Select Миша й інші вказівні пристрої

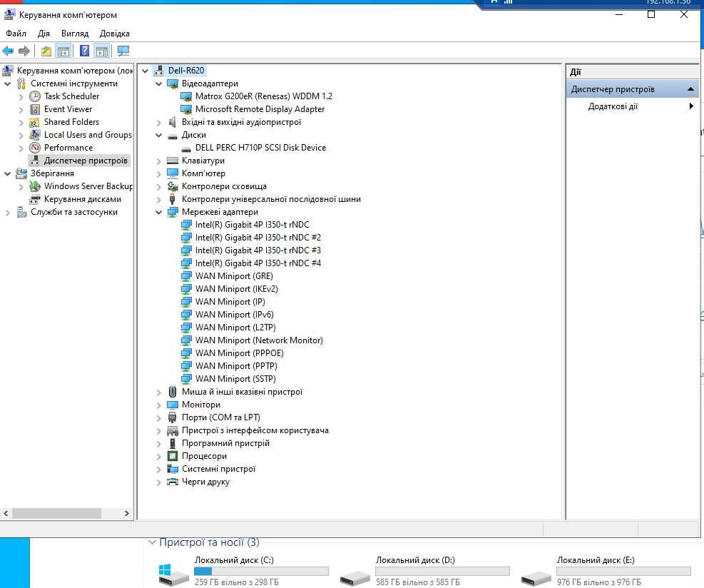point(242,392)
